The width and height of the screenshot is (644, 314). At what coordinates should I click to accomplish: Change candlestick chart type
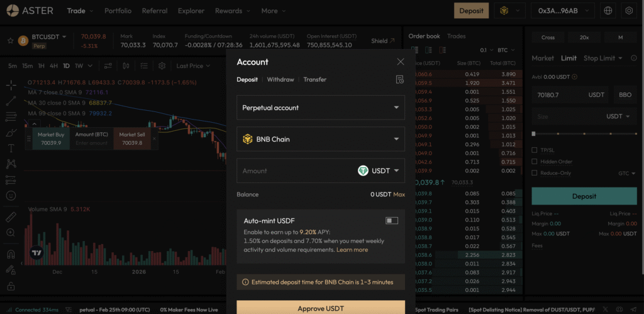[x=126, y=66]
